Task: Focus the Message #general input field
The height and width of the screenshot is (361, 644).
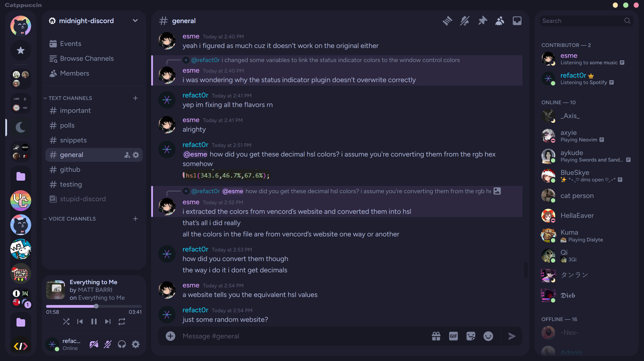Action: [x=295, y=336]
